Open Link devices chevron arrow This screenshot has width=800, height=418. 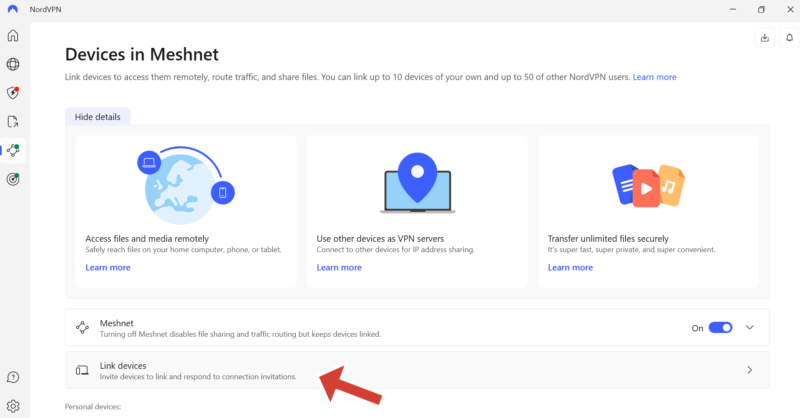[750, 370]
